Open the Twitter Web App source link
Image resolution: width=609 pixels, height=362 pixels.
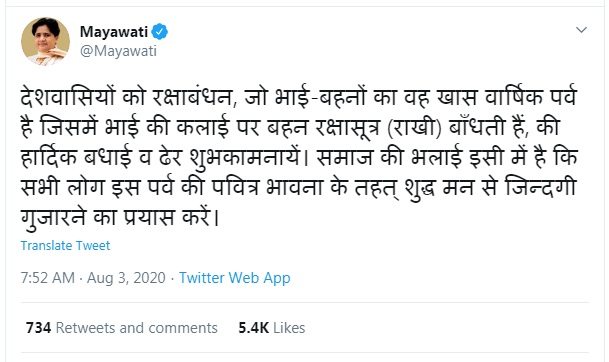coord(235,278)
